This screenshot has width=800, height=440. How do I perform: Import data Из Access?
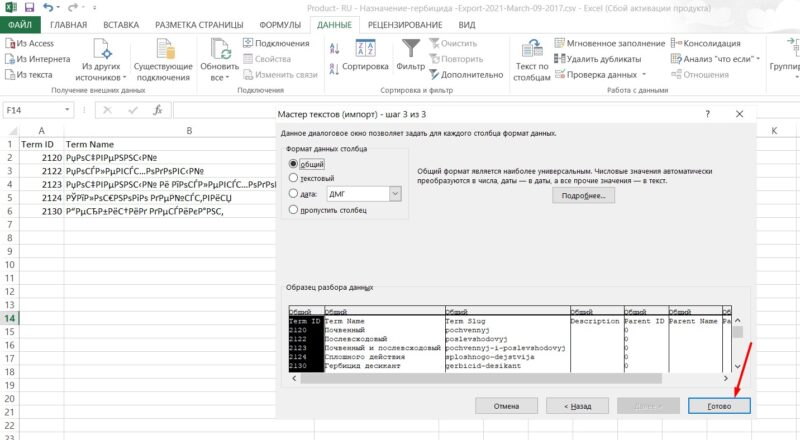[30, 43]
